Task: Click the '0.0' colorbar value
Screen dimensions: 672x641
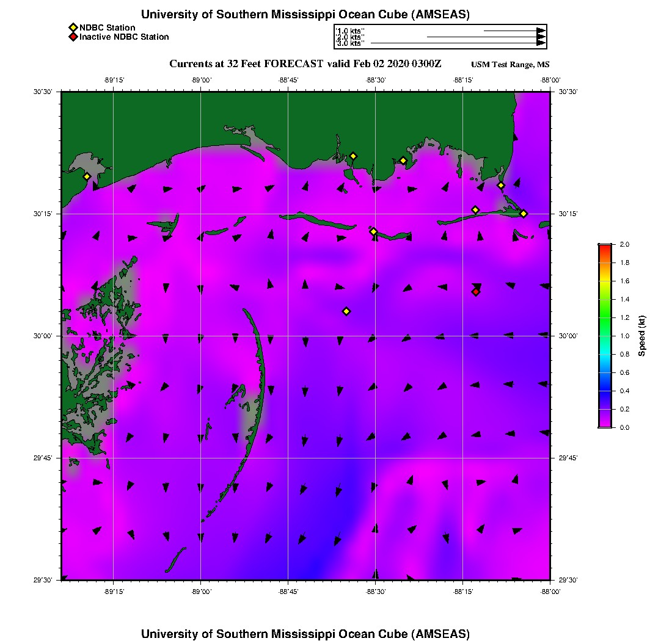Action: click(x=624, y=427)
